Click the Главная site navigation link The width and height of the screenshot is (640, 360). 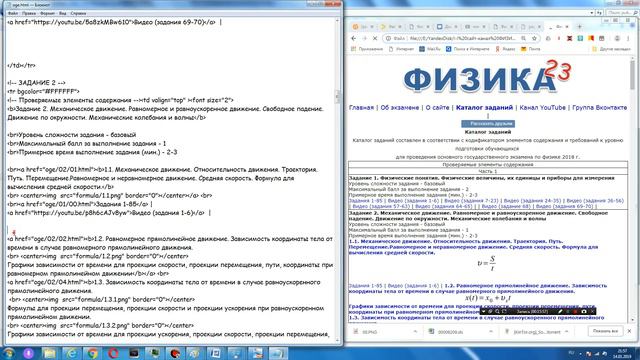pyautogui.click(x=361, y=108)
